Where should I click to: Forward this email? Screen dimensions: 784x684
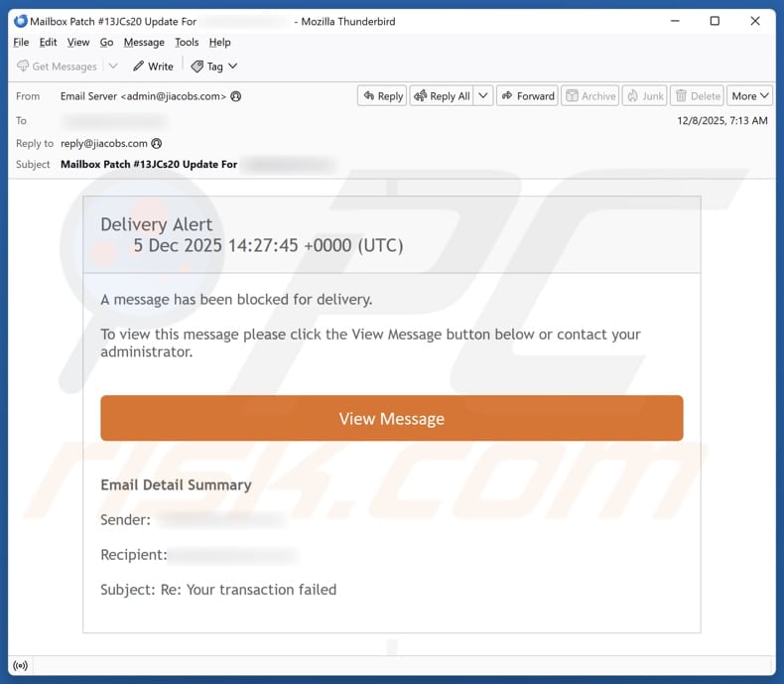pos(528,95)
